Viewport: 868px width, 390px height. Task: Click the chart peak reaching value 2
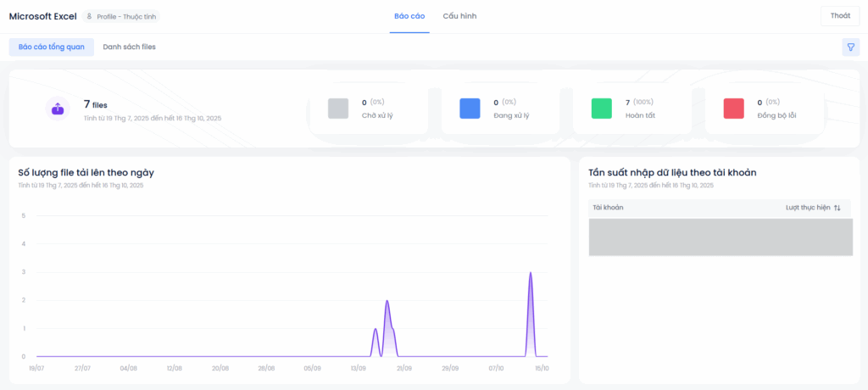click(x=387, y=302)
